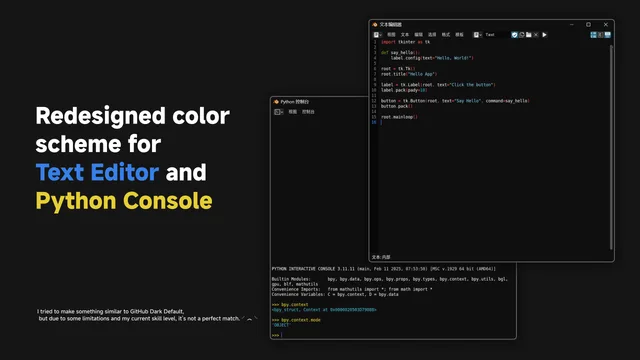Run the script with the play button
This screenshot has width=640, height=360.
point(544,35)
